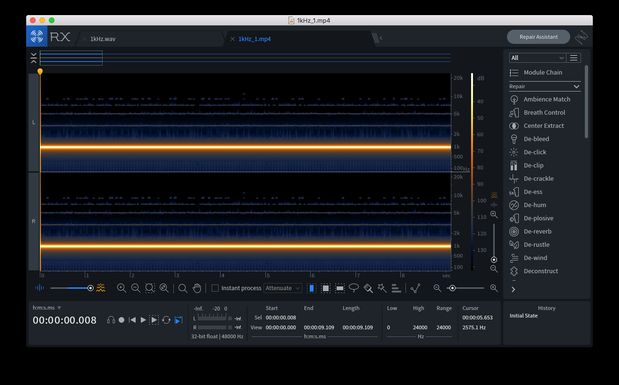Close the 1kHz_1.mp4 tab
619x385 pixels.
point(232,39)
